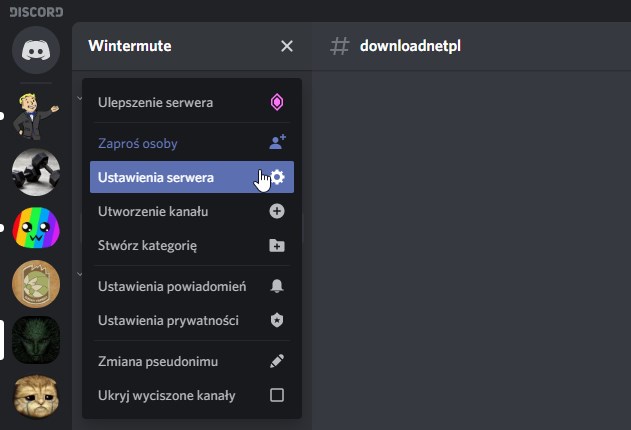
Task: Click the downloadnetpl channel title
Action: click(x=410, y=46)
